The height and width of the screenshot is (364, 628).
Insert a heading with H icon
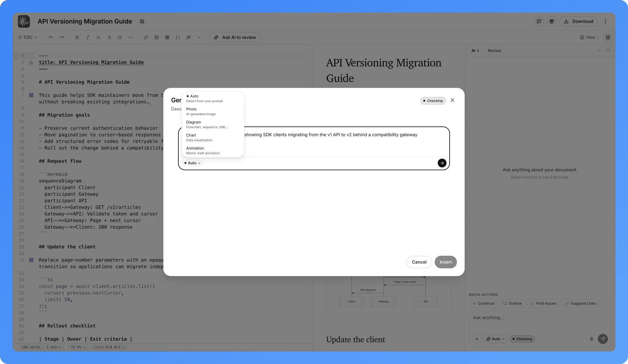(98, 37)
